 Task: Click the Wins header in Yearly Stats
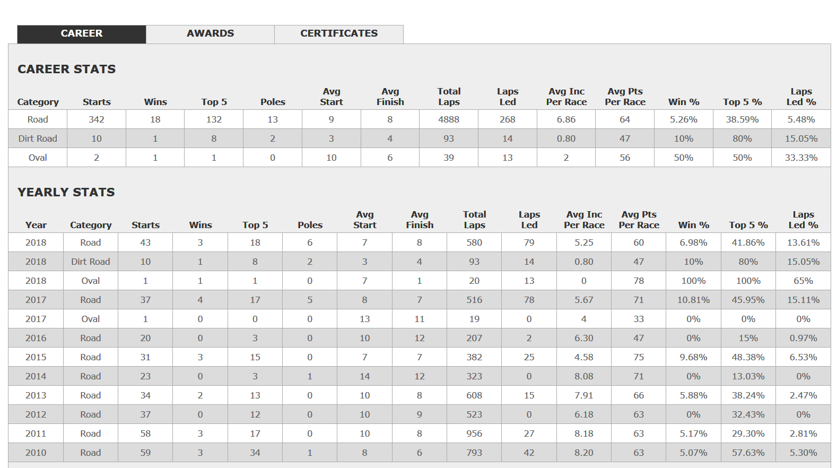coord(200,225)
